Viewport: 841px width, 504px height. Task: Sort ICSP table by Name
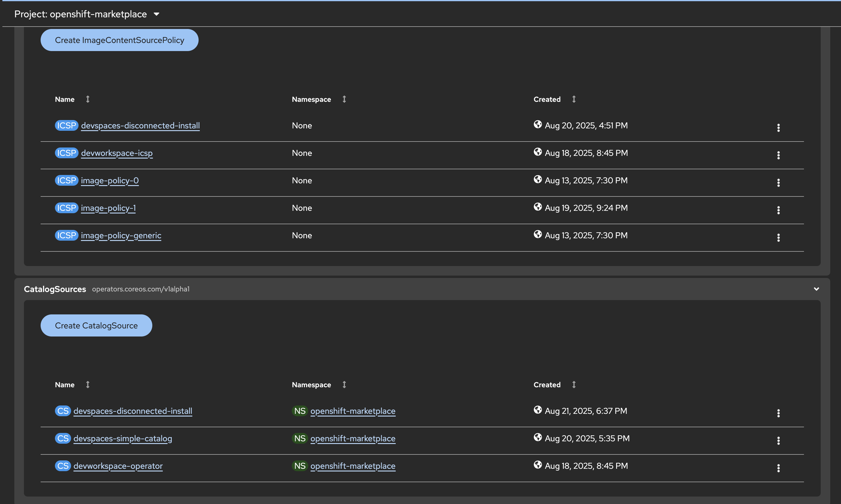(65, 99)
